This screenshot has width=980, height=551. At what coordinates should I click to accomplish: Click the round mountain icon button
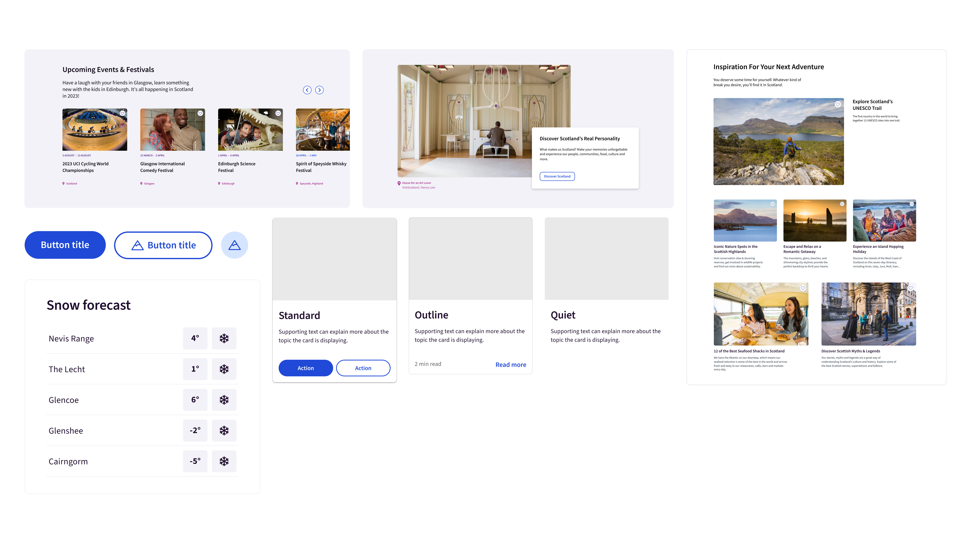[234, 245]
